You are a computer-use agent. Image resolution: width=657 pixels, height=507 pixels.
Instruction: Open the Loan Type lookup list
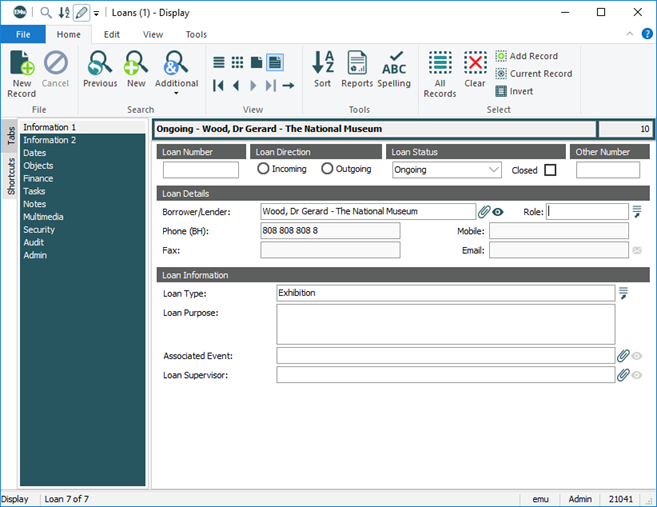pyautogui.click(x=622, y=293)
